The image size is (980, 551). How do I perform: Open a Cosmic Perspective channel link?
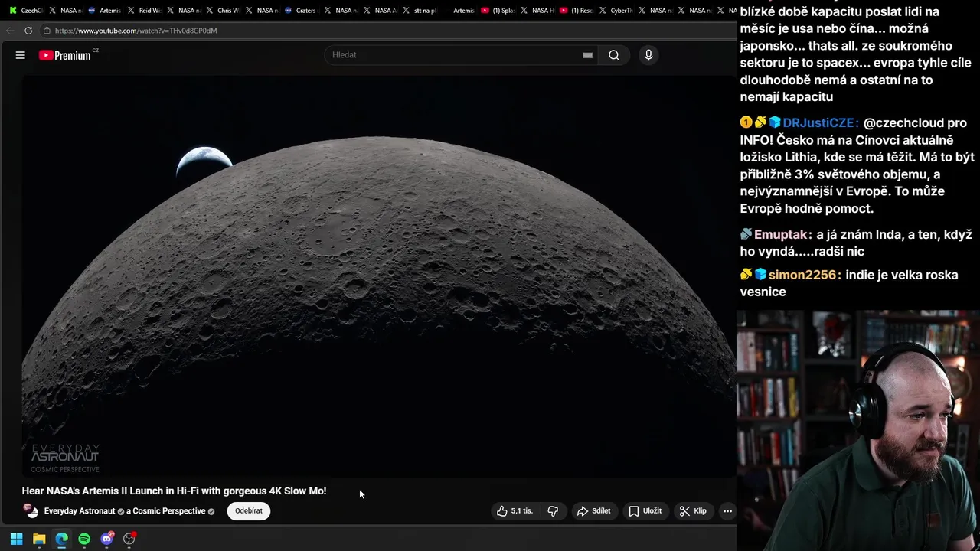pyautogui.click(x=165, y=511)
